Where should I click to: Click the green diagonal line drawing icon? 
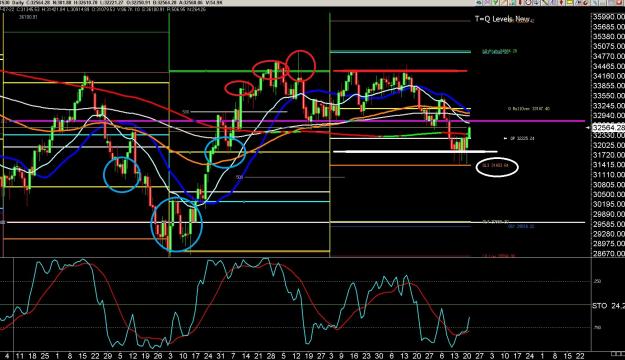pos(545,2)
